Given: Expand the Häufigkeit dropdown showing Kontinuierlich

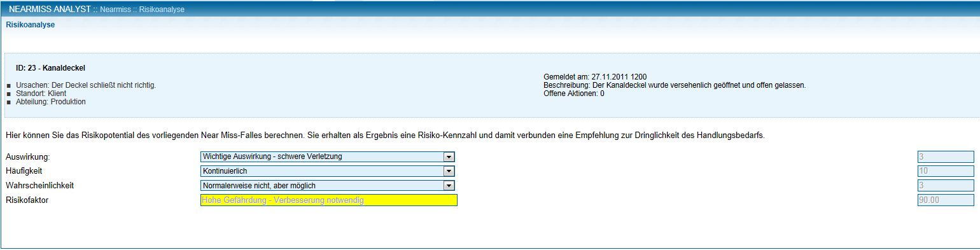Looking at the screenshot, I should point(449,171).
